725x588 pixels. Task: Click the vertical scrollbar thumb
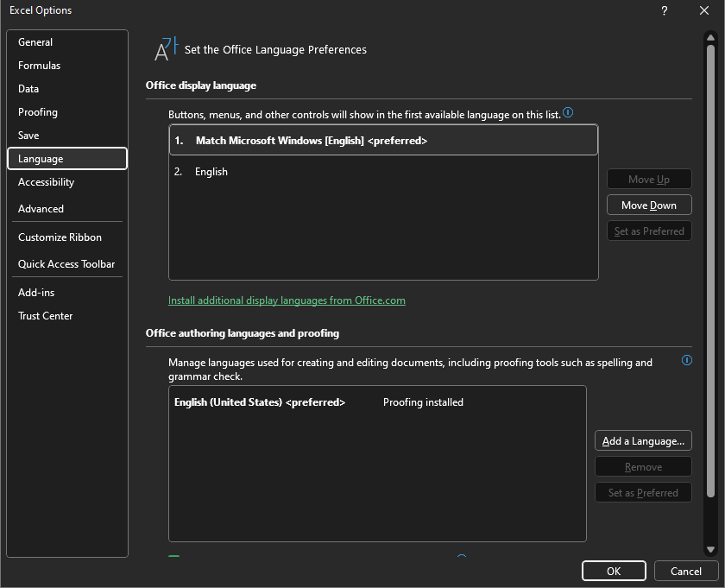[710, 270]
